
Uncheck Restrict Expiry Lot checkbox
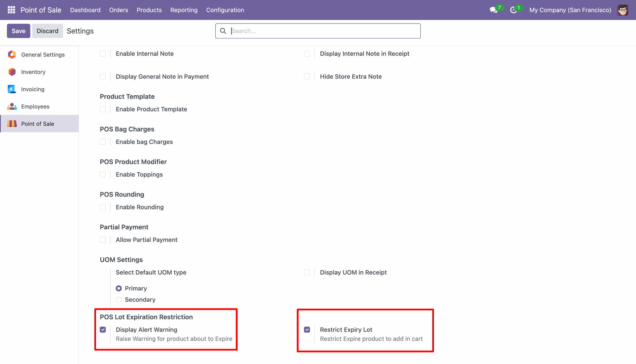(x=307, y=330)
